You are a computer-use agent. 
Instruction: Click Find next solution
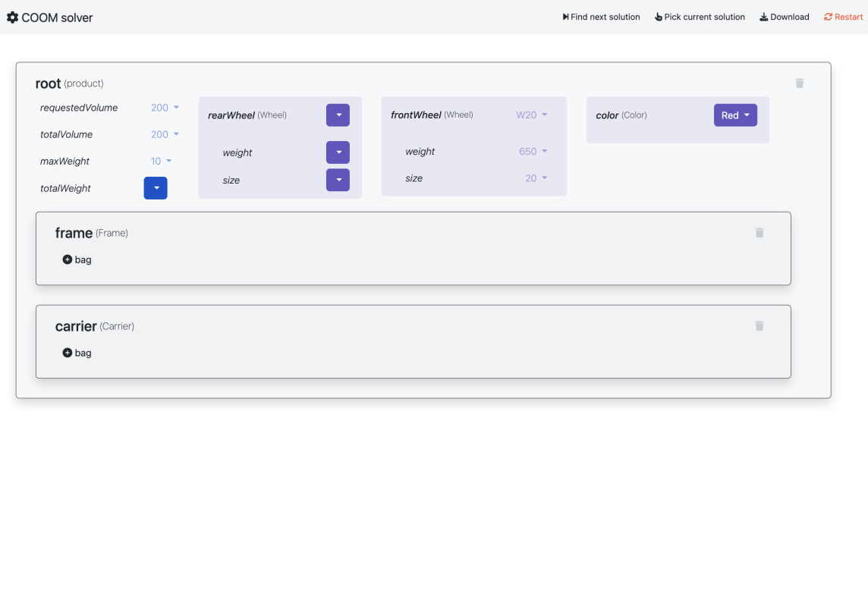(x=601, y=17)
